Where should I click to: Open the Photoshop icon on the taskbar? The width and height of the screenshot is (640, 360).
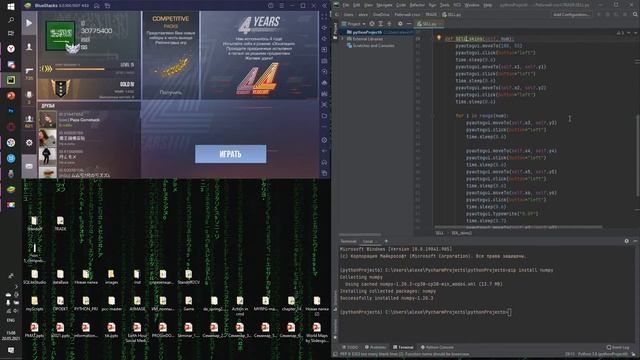(x=11, y=111)
